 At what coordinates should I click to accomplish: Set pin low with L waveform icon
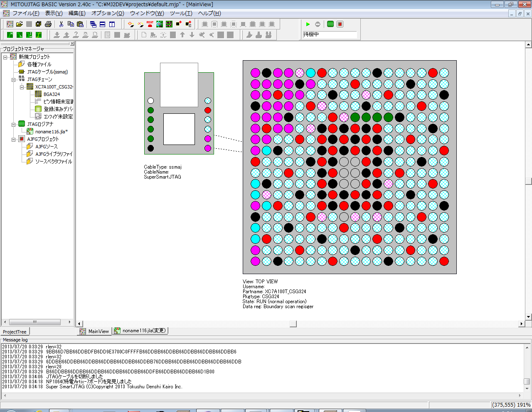(20, 35)
